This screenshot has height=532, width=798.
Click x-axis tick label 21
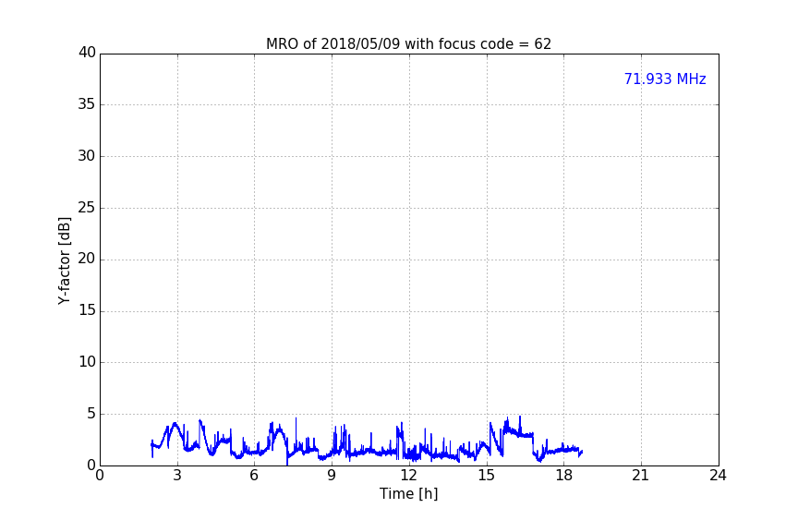[641, 476]
